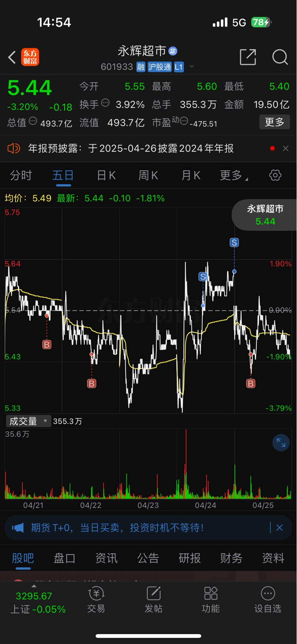This screenshot has width=297, height=644.
Task: Tap the 沪股通 badge
Action: 160,67
